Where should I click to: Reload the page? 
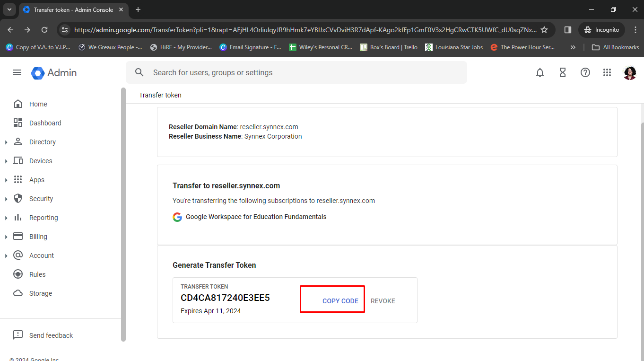[44, 30]
